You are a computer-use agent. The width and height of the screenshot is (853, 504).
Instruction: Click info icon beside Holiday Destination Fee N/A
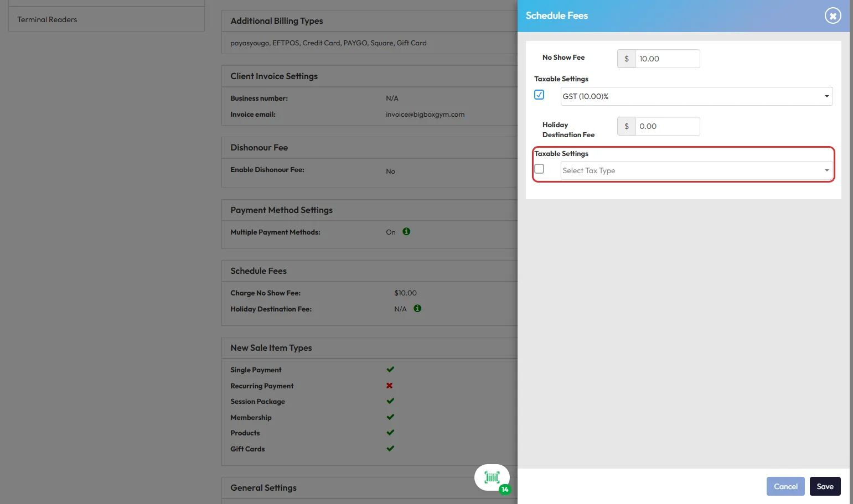[417, 309]
